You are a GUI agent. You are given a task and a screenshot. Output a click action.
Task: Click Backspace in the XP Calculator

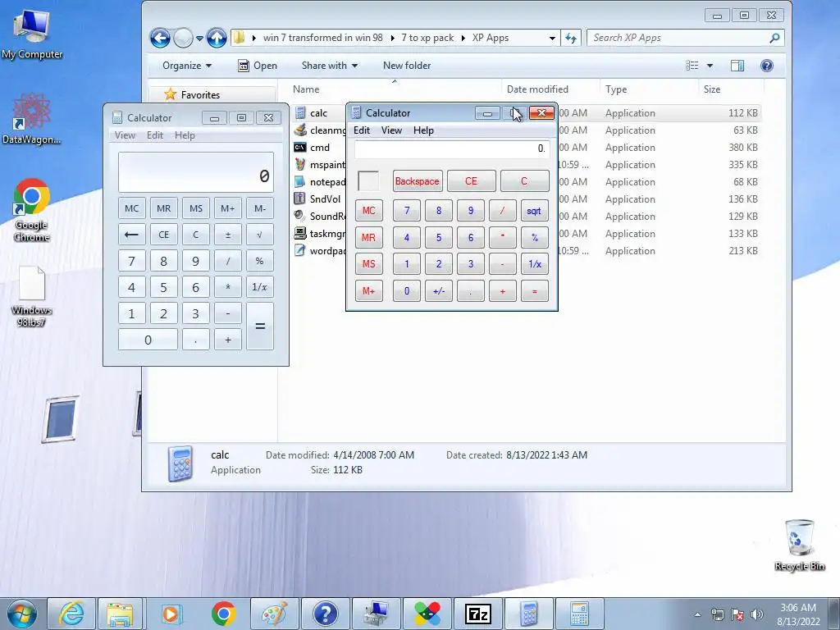click(x=418, y=181)
